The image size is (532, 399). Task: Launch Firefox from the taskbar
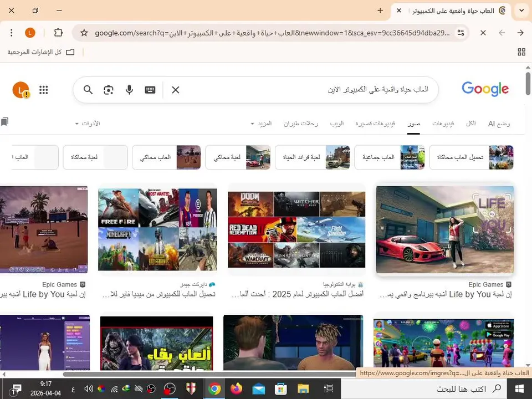(x=237, y=389)
